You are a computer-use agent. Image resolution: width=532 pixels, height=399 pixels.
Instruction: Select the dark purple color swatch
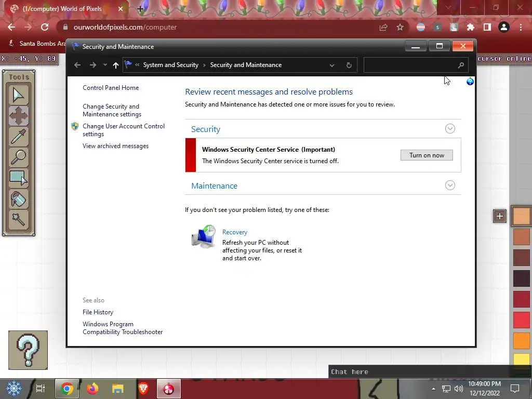pyautogui.click(x=521, y=278)
